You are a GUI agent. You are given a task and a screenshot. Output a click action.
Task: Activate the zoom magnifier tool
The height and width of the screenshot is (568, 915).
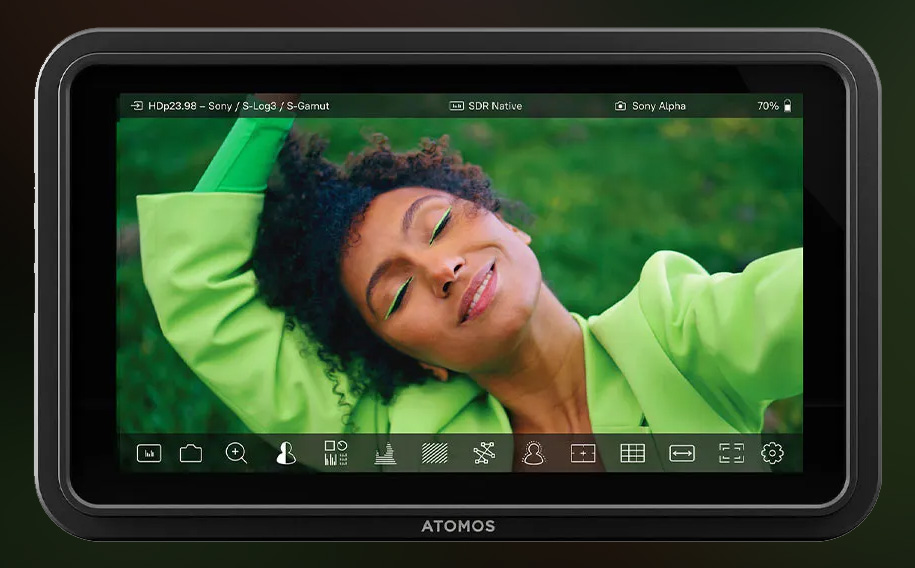pos(236,453)
